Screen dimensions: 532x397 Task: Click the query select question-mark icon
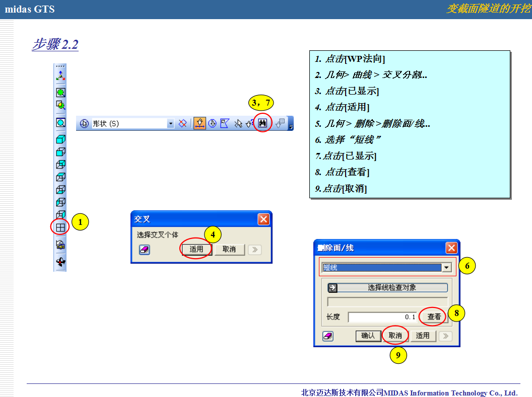249,124
